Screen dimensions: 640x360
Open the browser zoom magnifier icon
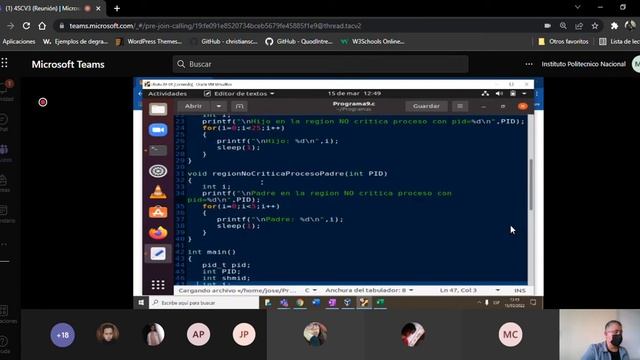tap(563, 26)
